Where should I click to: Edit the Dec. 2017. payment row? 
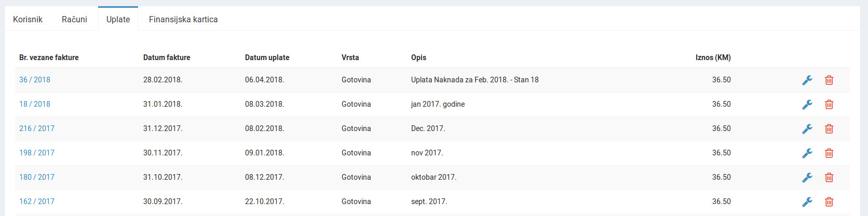point(807,129)
